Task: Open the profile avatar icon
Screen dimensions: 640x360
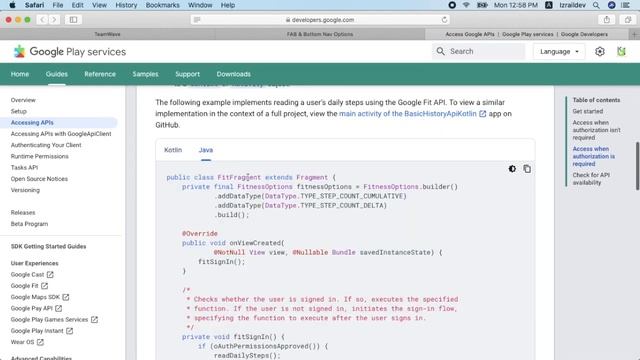Action: tap(621, 51)
